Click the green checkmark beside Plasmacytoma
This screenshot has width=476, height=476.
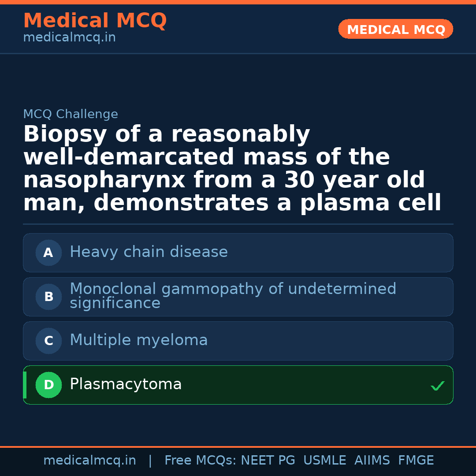pyautogui.click(x=437, y=386)
